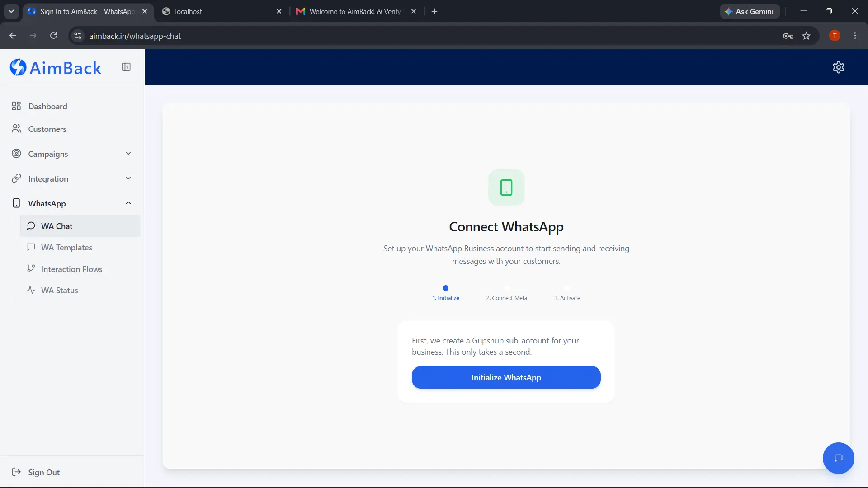Reload the current page
Image resolution: width=868 pixels, height=488 pixels.
tap(53, 36)
